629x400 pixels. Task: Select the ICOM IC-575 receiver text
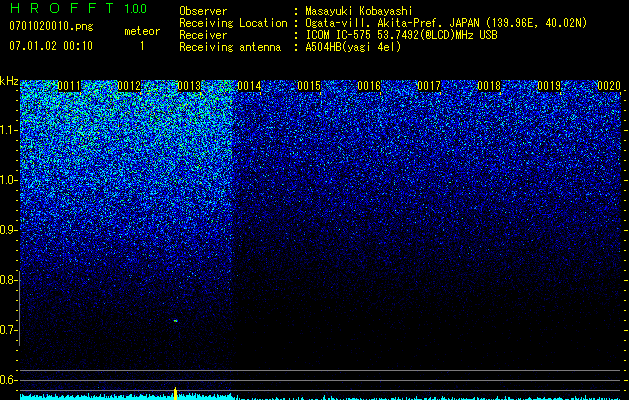[401, 35]
